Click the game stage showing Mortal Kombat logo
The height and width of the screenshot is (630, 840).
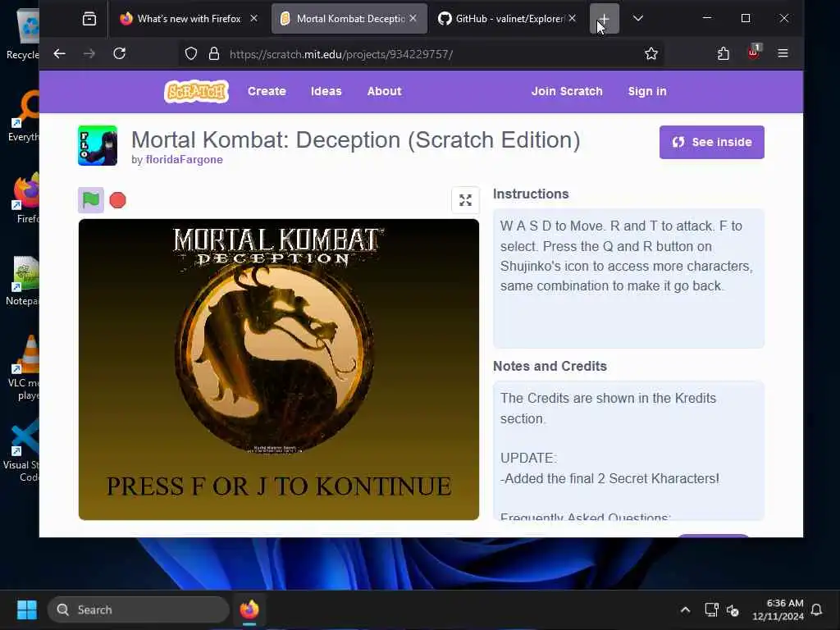pos(279,370)
